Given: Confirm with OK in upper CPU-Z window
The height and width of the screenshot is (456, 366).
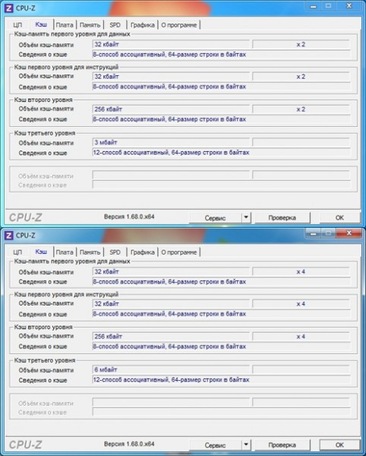Looking at the screenshot, I should pos(339,218).
